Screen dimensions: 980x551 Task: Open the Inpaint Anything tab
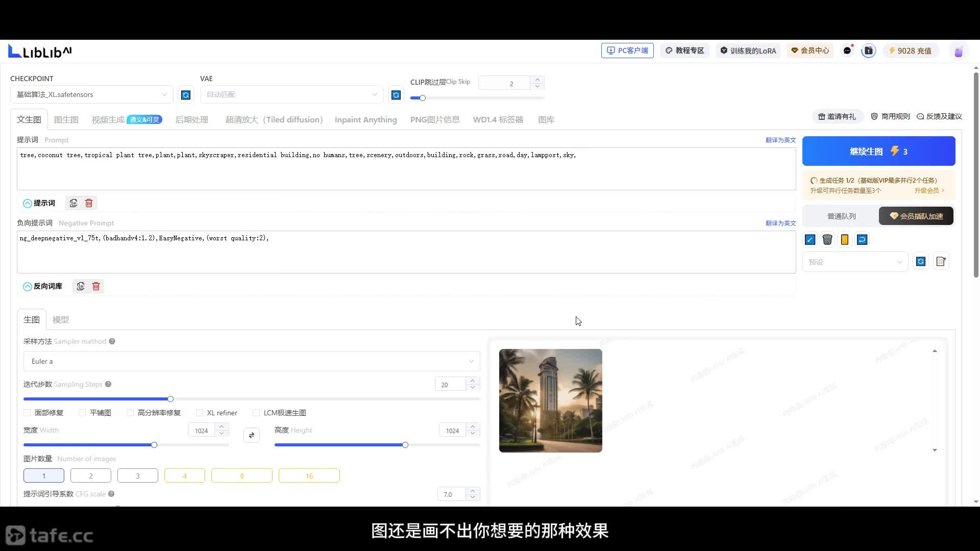click(365, 119)
